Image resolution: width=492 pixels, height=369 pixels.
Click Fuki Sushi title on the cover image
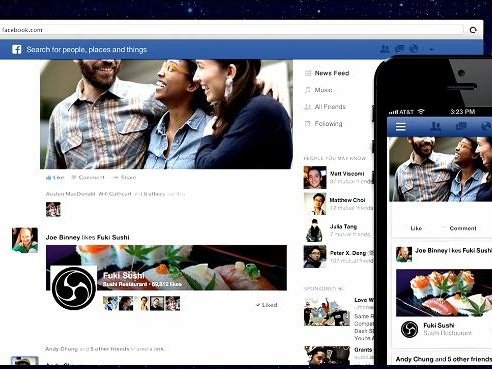point(124,275)
